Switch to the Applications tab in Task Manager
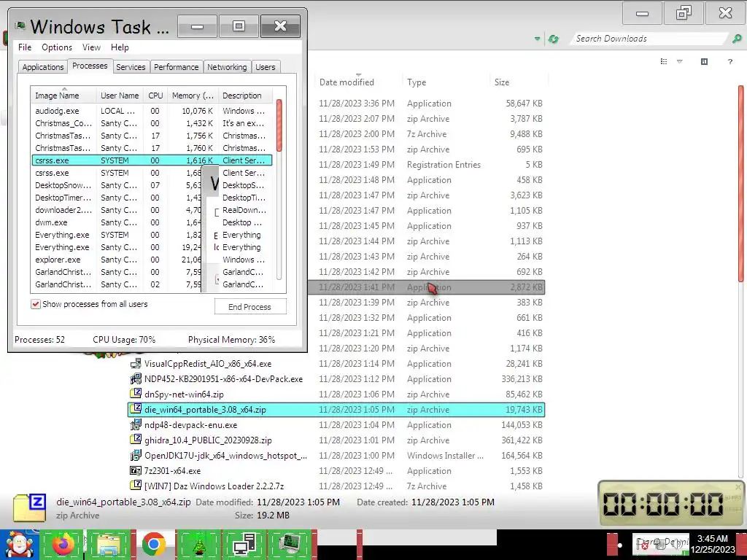Image resolution: width=747 pixels, height=560 pixels. (x=43, y=67)
